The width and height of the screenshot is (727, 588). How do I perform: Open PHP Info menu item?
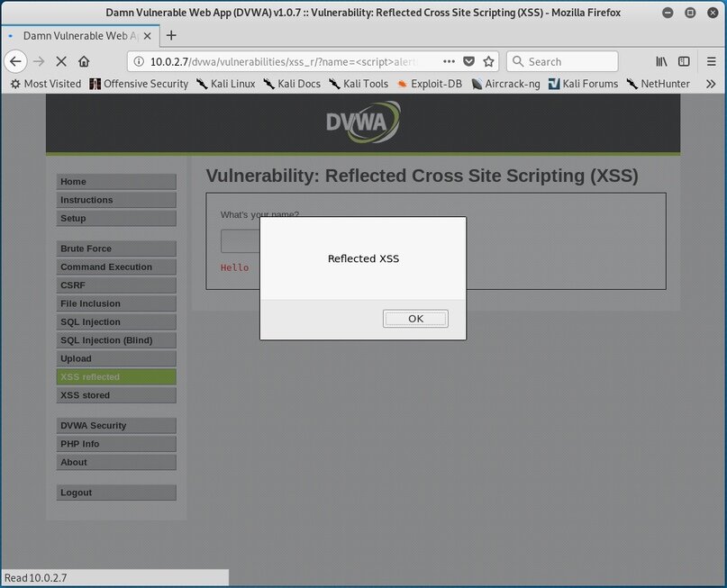[x=116, y=444]
